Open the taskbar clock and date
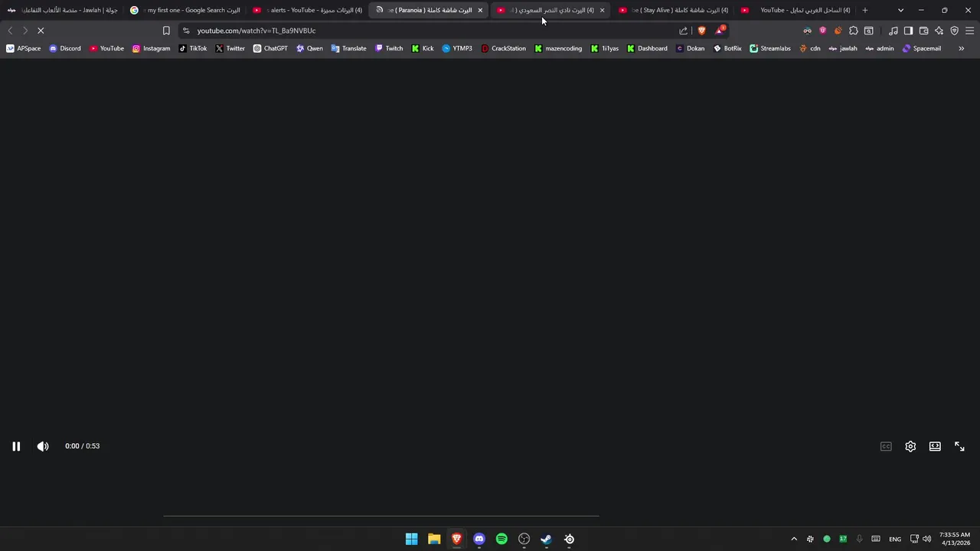980x551 pixels. 955,539
